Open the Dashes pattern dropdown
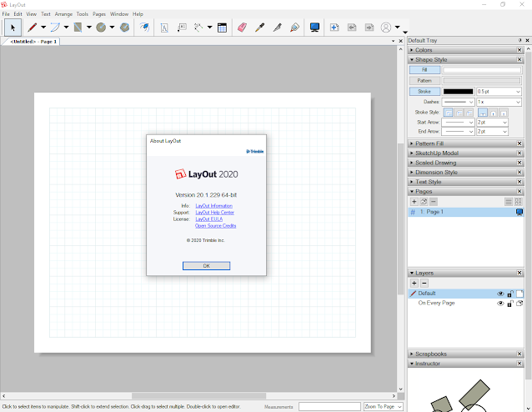 point(458,102)
